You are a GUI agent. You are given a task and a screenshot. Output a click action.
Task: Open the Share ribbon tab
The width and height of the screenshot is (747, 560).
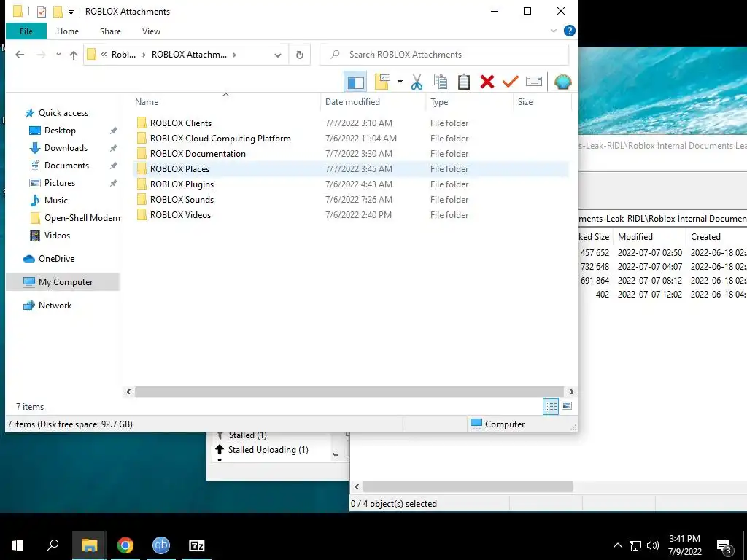click(110, 31)
